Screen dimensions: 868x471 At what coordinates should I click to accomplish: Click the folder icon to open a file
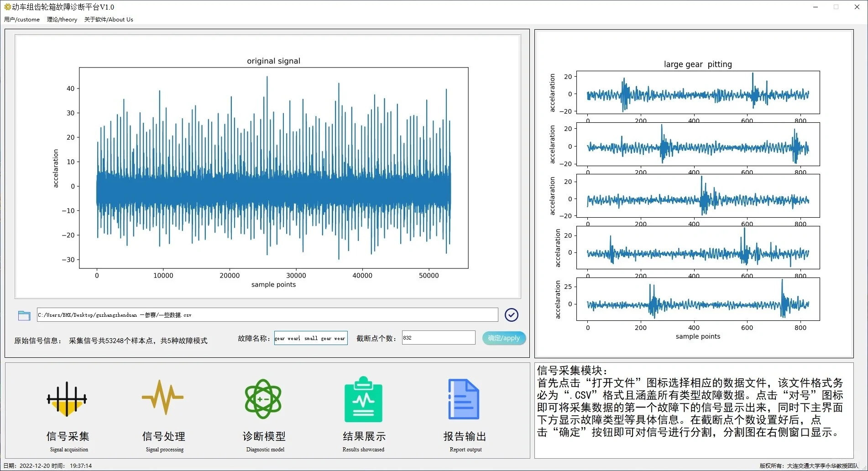[24, 315]
